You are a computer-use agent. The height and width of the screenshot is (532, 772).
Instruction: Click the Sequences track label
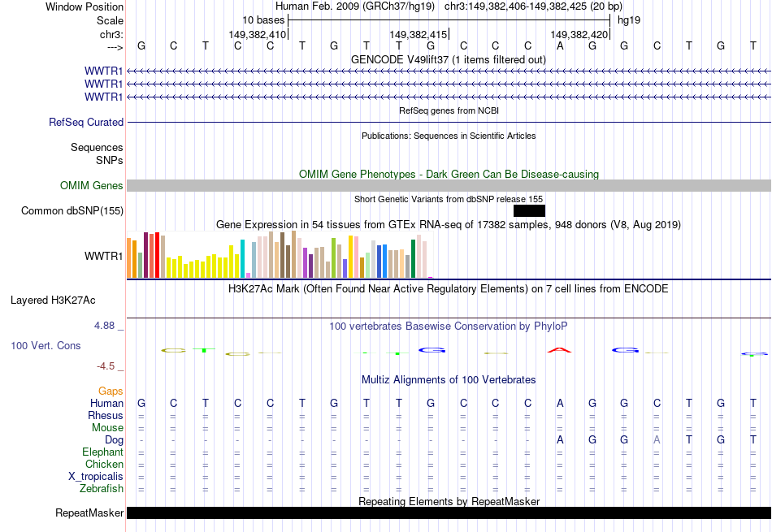coord(97,147)
